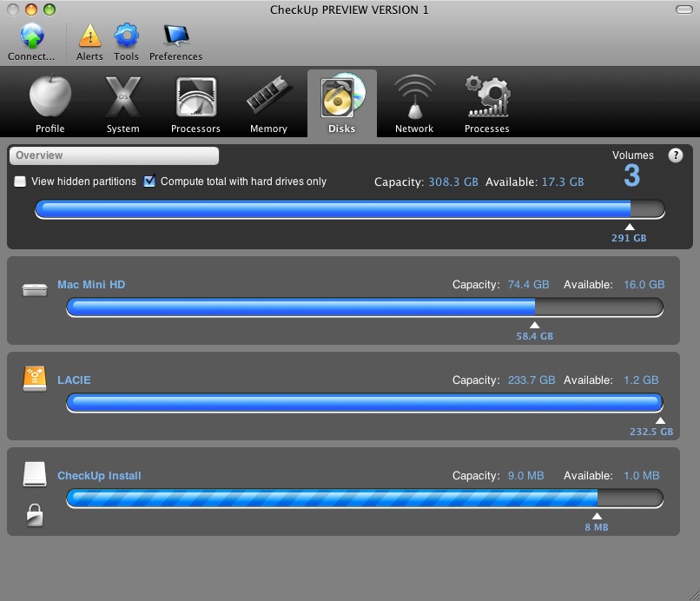Screen dimensions: 700x601
Task: Uncheck Compute total with hard drives only
Action: [x=149, y=181]
